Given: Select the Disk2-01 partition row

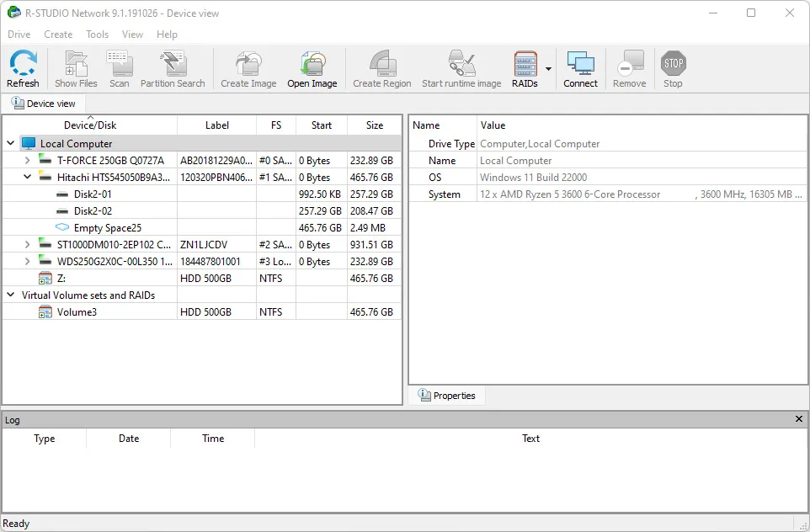Looking at the screenshot, I should 201,194.
